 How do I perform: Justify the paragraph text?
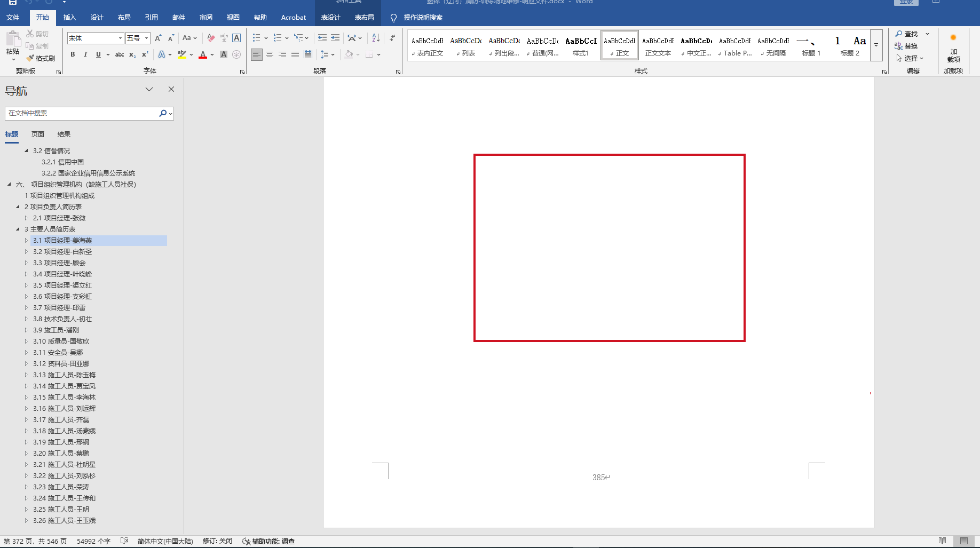coord(295,54)
